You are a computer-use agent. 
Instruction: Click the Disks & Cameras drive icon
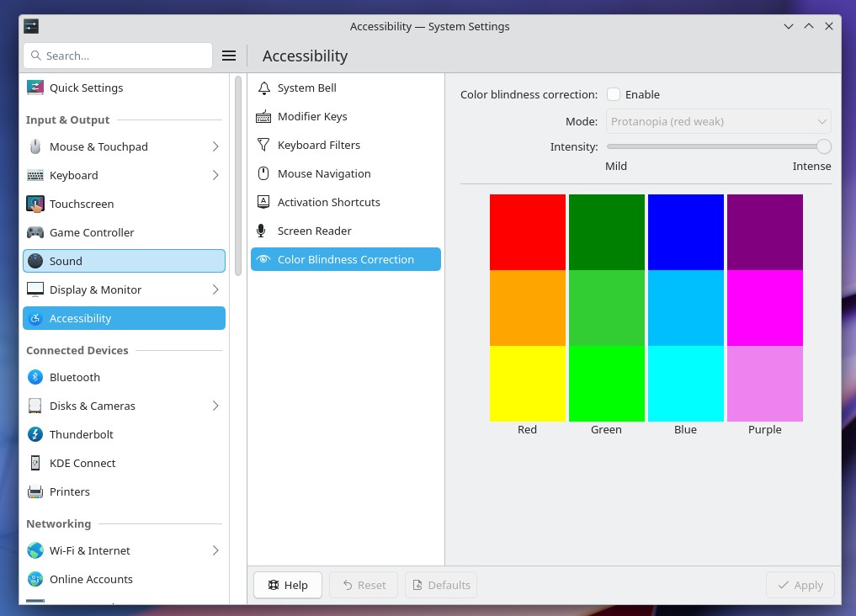tap(35, 406)
